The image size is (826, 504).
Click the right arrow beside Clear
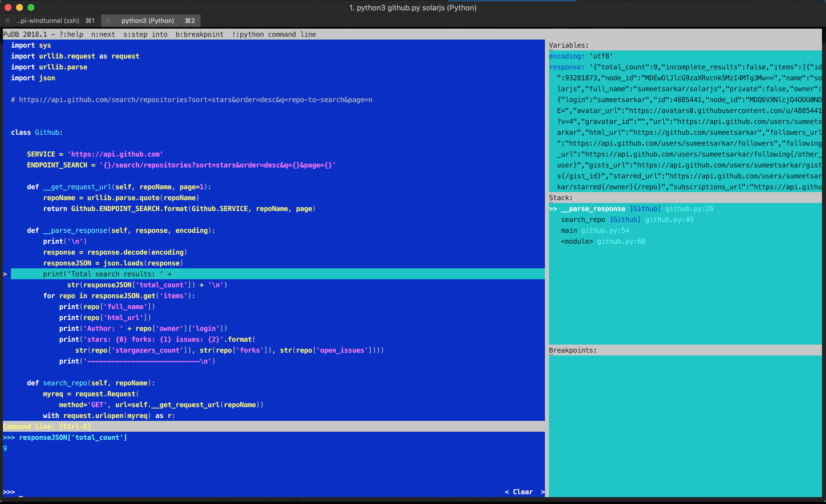click(x=542, y=492)
